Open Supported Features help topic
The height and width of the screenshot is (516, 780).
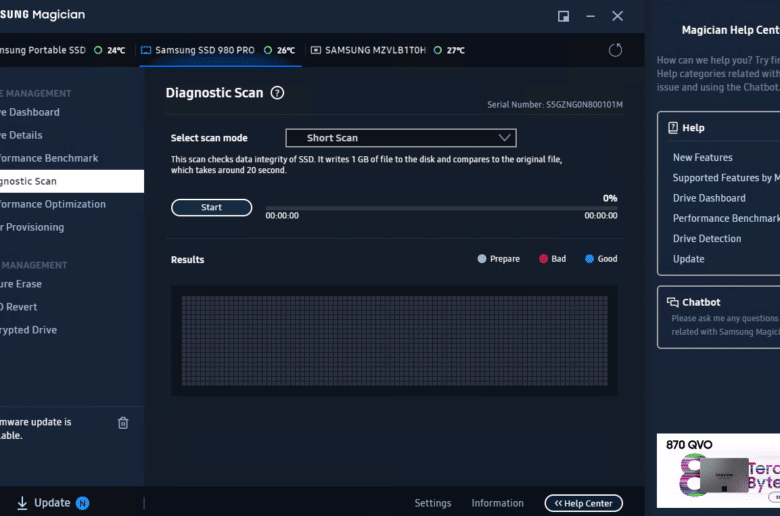[x=726, y=178]
